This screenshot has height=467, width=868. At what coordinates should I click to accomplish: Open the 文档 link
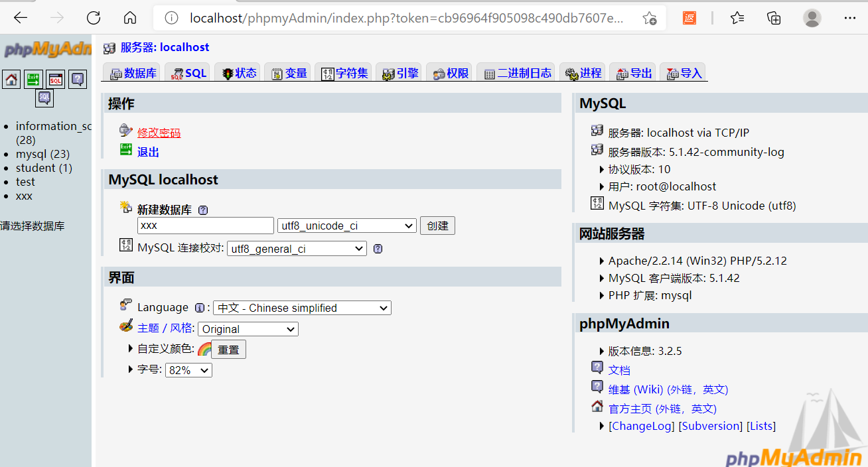(x=619, y=370)
